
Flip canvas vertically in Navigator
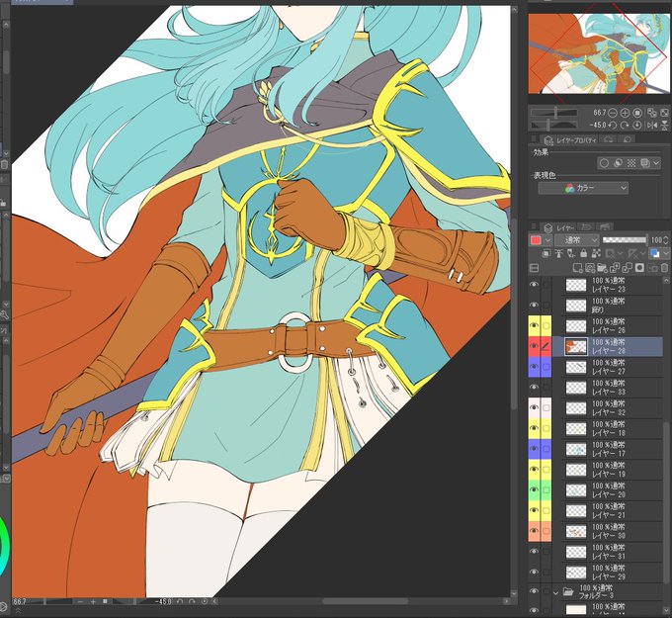point(664,126)
